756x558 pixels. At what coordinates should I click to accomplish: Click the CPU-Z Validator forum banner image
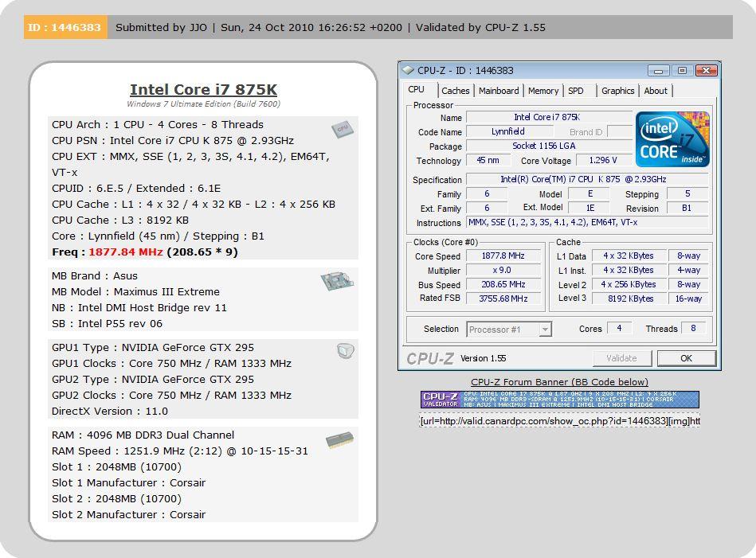pyautogui.click(x=559, y=400)
